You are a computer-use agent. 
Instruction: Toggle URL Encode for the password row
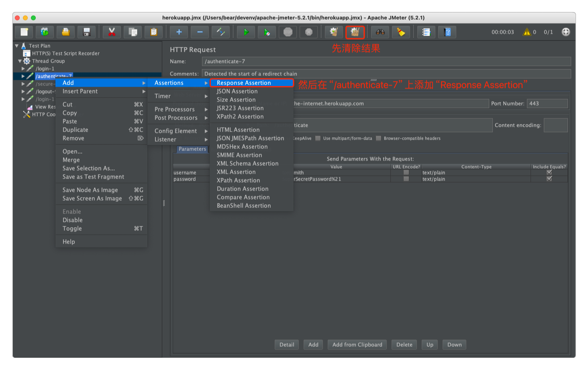(x=406, y=179)
